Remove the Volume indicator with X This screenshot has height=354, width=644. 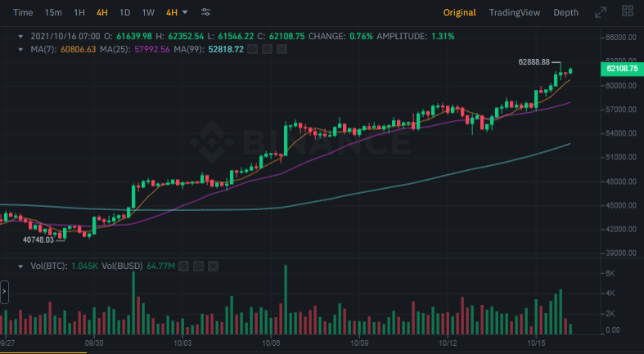tap(213, 266)
